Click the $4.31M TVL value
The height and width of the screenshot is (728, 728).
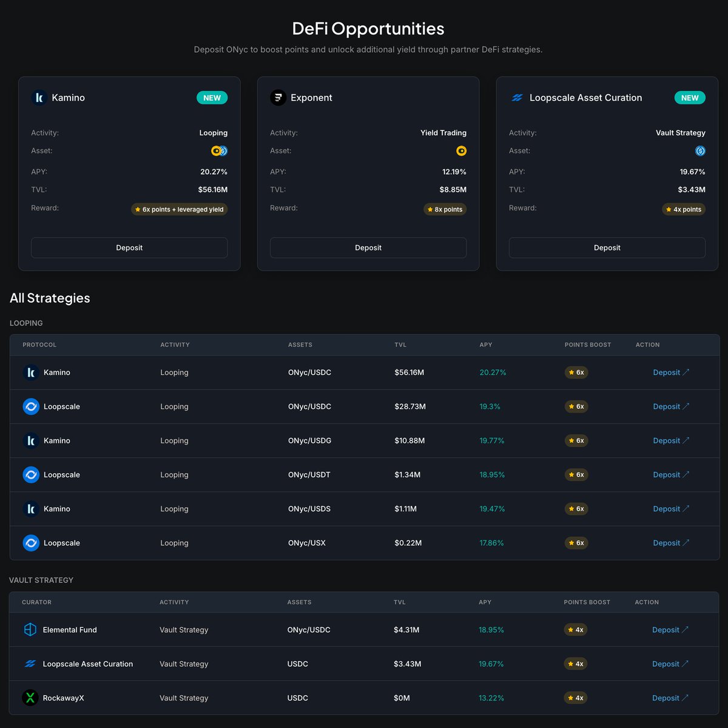tap(406, 630)
